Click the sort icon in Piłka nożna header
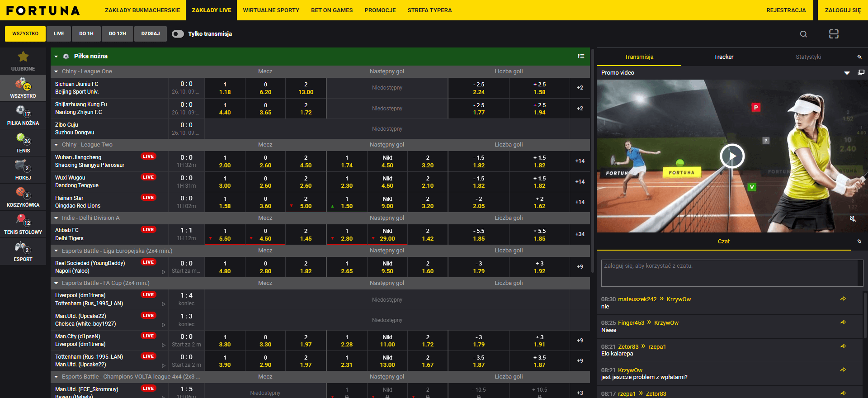 tap(581, 56)
